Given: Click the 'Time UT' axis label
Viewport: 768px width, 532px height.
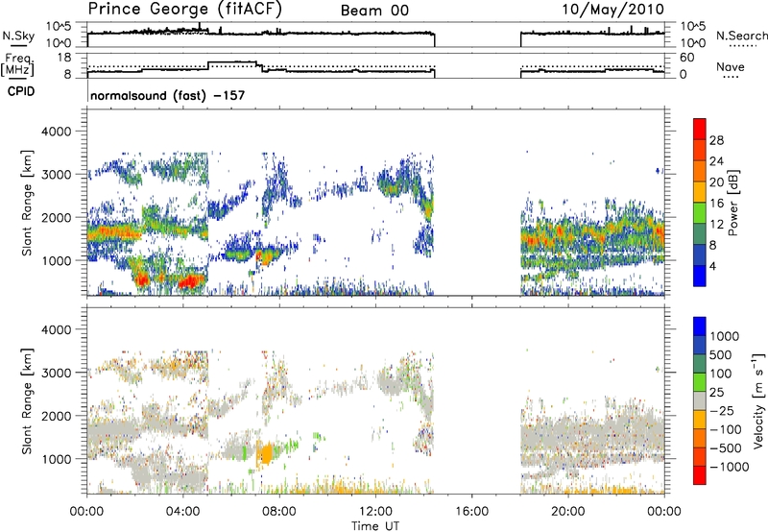Looking at the screenshot, I should click(375, 526).
